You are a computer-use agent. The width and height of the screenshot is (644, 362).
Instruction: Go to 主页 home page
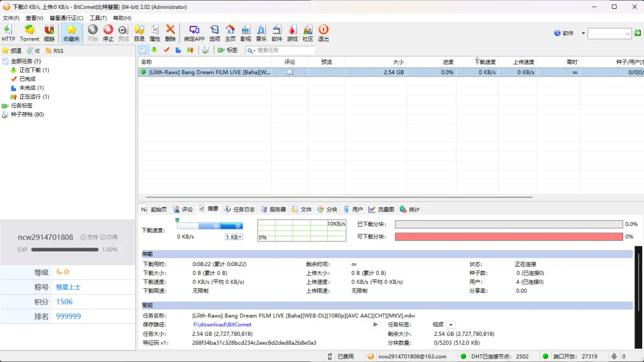click(x=230, y=33)
